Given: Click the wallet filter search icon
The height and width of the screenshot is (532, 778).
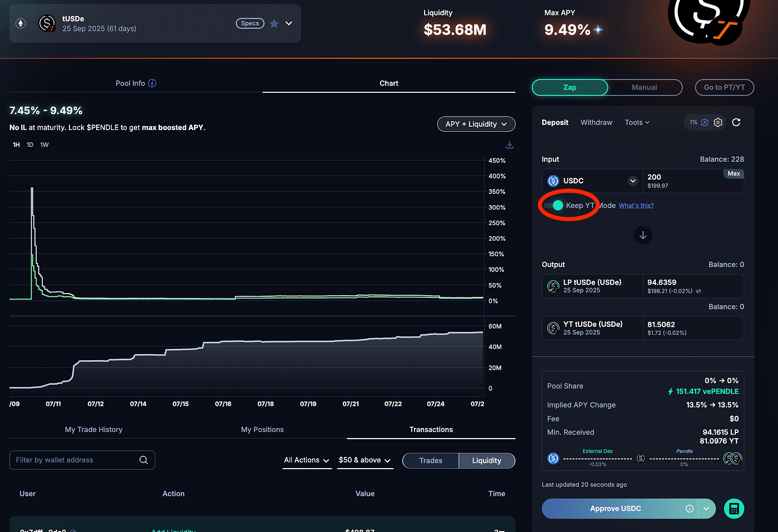Looking at the screenshot, I should (x=143, y=460).
